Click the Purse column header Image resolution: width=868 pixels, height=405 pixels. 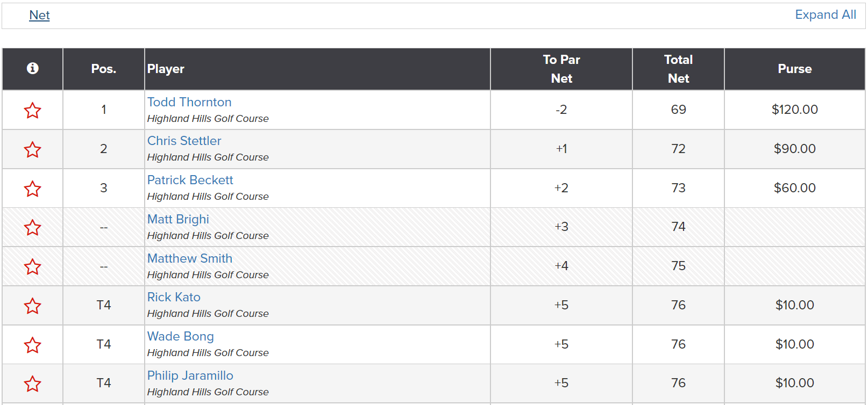coord(794,69)
